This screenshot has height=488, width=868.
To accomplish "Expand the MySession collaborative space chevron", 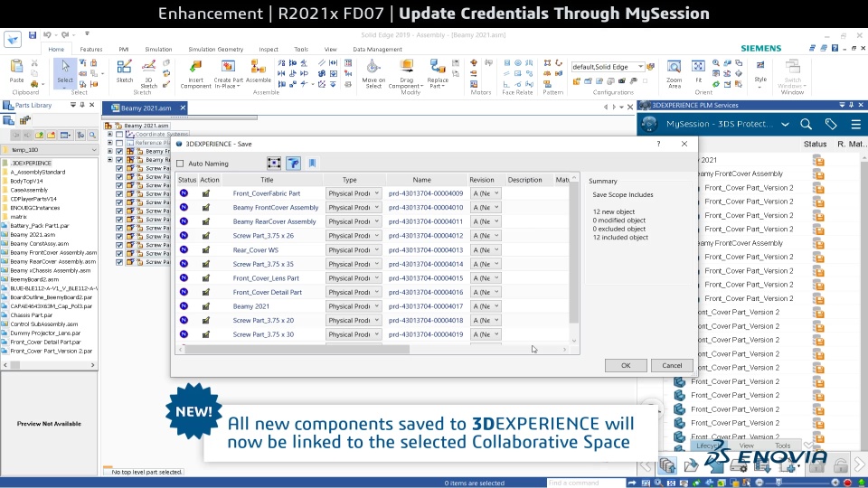I will [785, 125].
